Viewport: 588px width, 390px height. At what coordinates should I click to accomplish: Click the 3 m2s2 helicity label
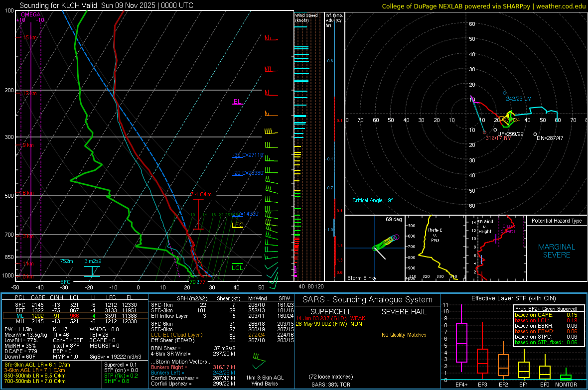tap(93, 261)
